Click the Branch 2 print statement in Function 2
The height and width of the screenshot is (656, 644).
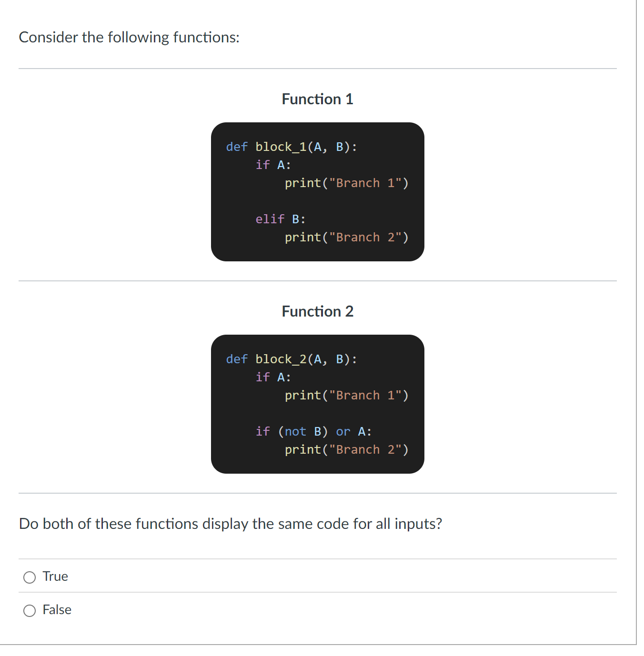[347, 449]
